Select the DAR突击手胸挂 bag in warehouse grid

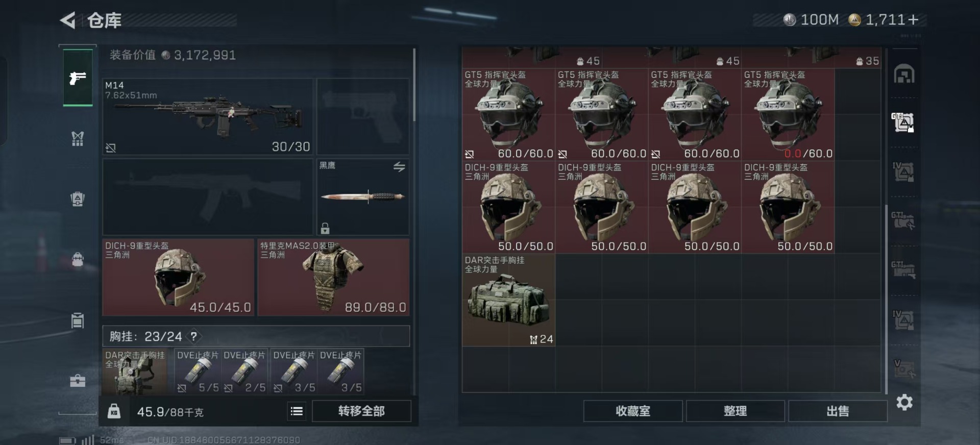(508, 300)
